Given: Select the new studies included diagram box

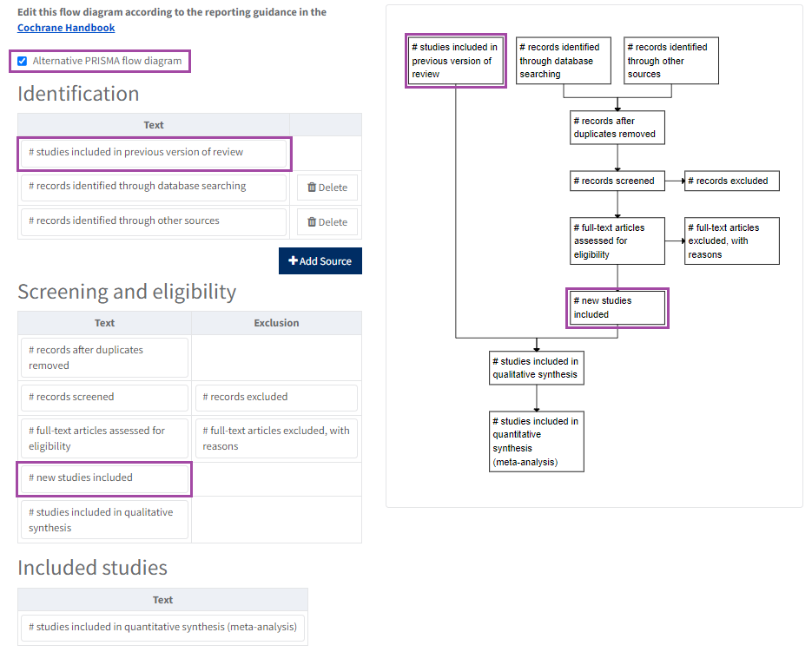Looking at the screenshot, I should 617,308.
